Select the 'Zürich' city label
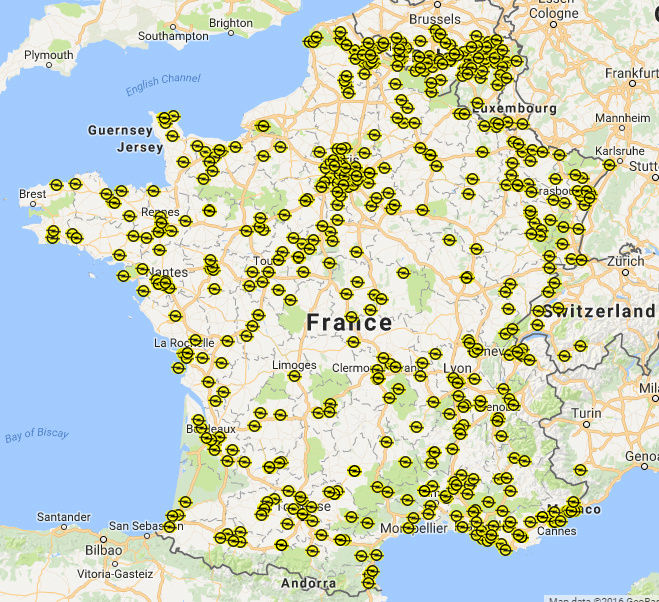659x602 pixels. 626,261
